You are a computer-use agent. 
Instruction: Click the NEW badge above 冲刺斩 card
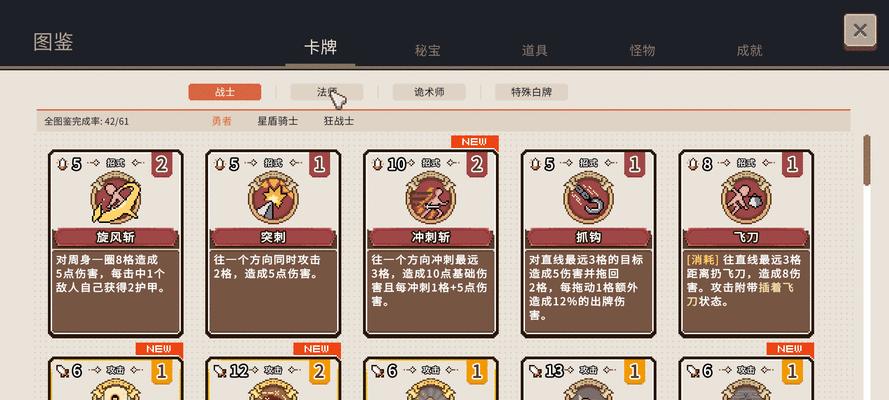(475, 142)
